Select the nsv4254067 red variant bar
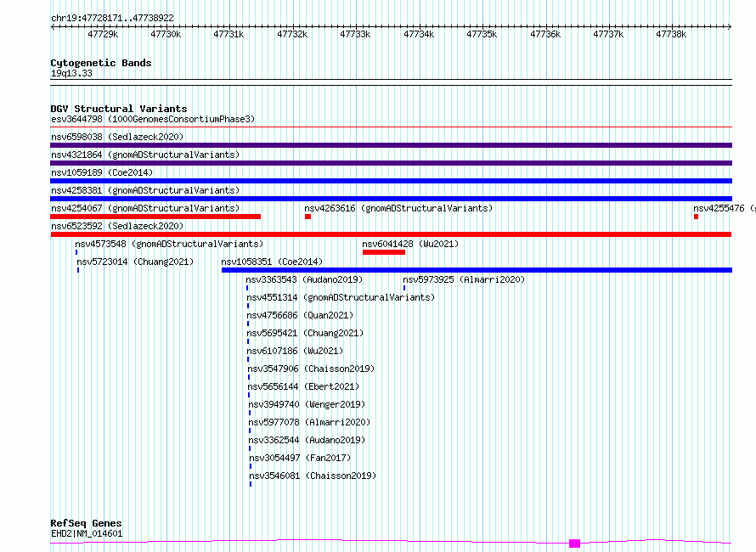Image resolution: width=756 pixels, height=552 pixels. 155,217
